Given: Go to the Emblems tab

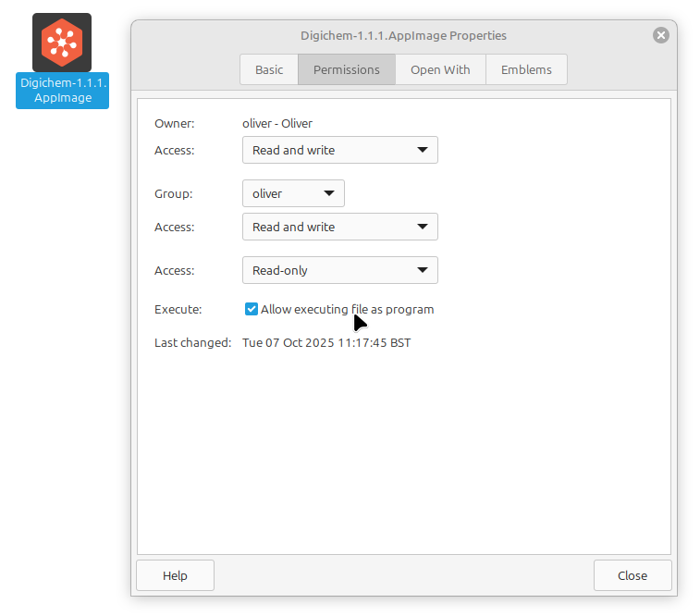Looking at the screenshot, I should 526,69.
